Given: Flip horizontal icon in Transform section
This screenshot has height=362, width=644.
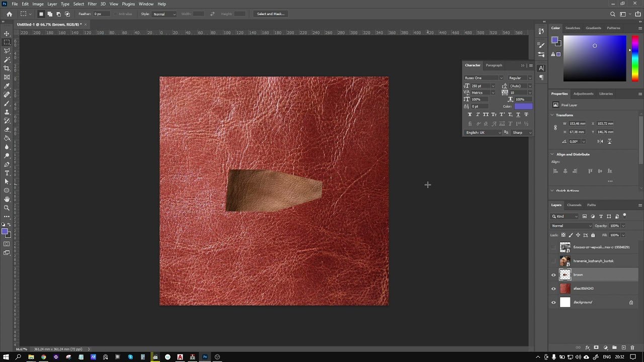Looking at the screenshot, I should pos(601,141).
